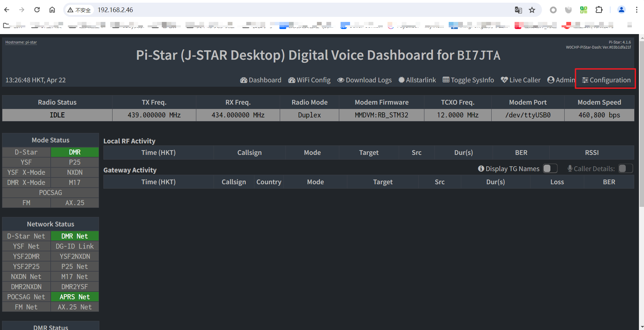Image resolution: width=644 pixels, height=330 pixels.
Task: Click the Download Logs link
Action: pos(365,80)
